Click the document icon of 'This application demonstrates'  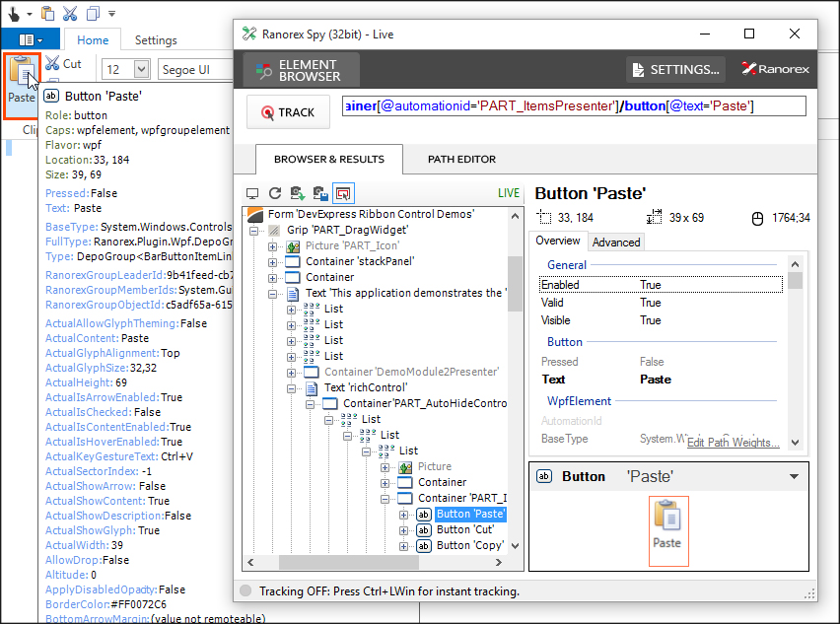point(293,294)
